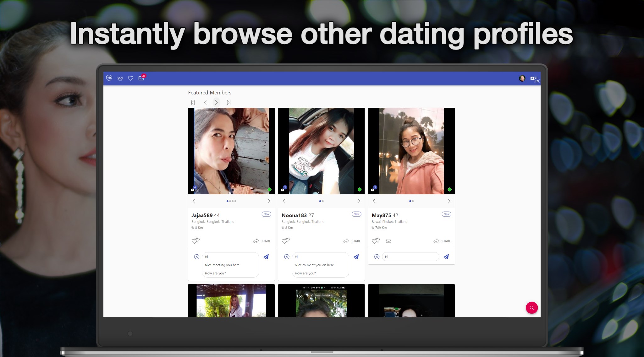644x357 pixels.
Task: Share the May875 profile
Action: pyautogui.click(x=442, y=241)
